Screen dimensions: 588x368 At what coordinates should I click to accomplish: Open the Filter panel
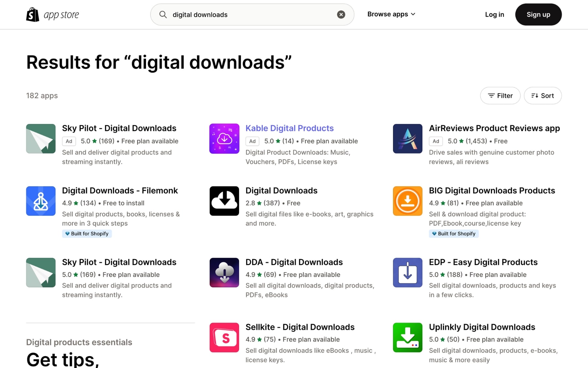pos(500,96)
